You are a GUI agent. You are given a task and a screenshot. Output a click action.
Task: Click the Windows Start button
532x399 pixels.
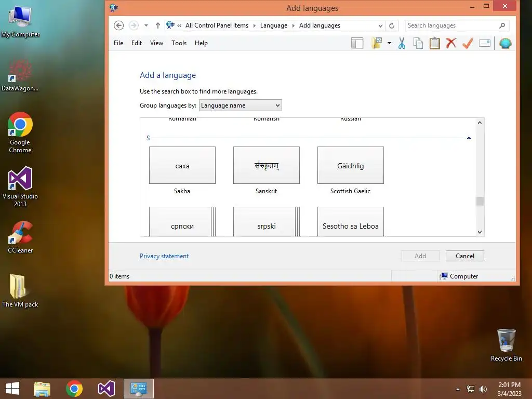coord(12,389)
